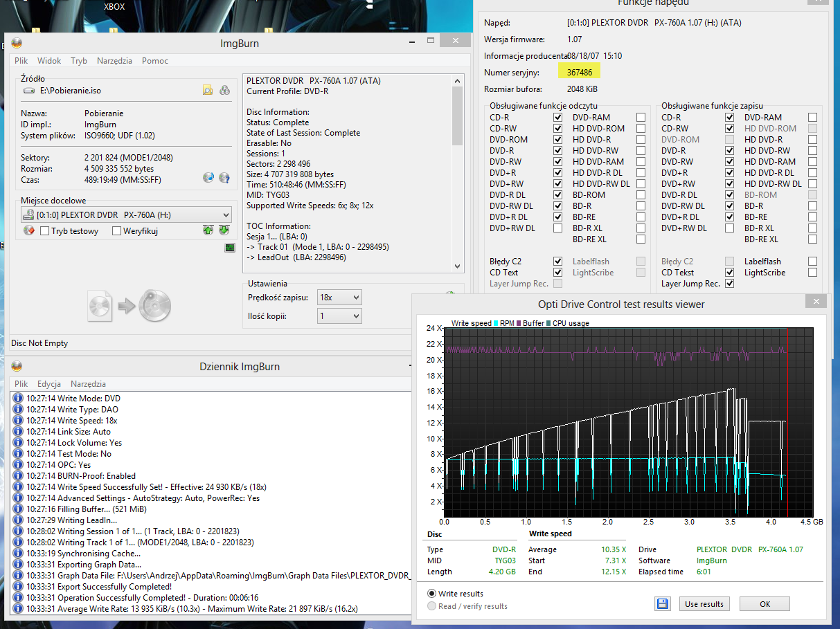Toggle CD-R checkbox in read functions
The height and width of the screenshot is (629, 840).
tap(558, 118)
